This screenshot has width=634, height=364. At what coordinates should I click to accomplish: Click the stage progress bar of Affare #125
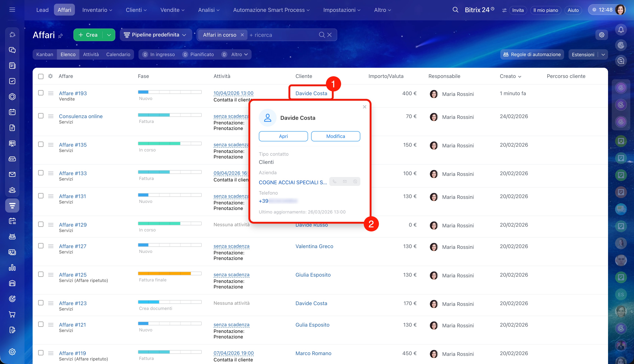tap(170, 273)
